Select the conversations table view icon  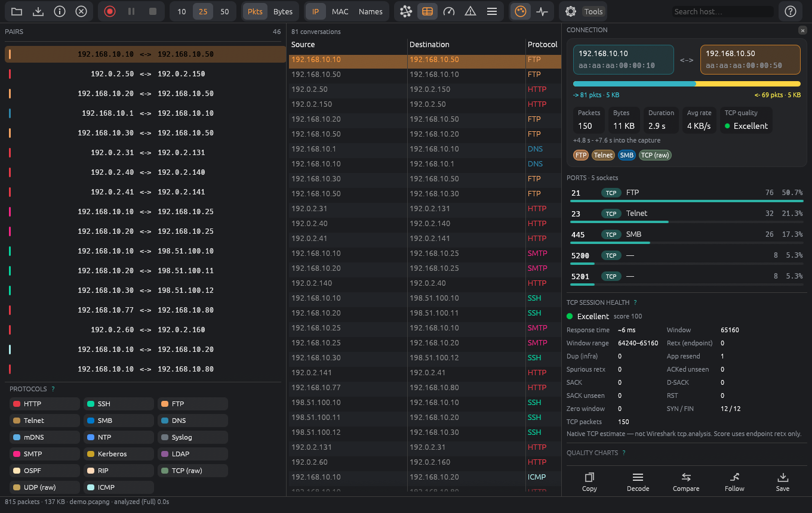tap(427, 11)
